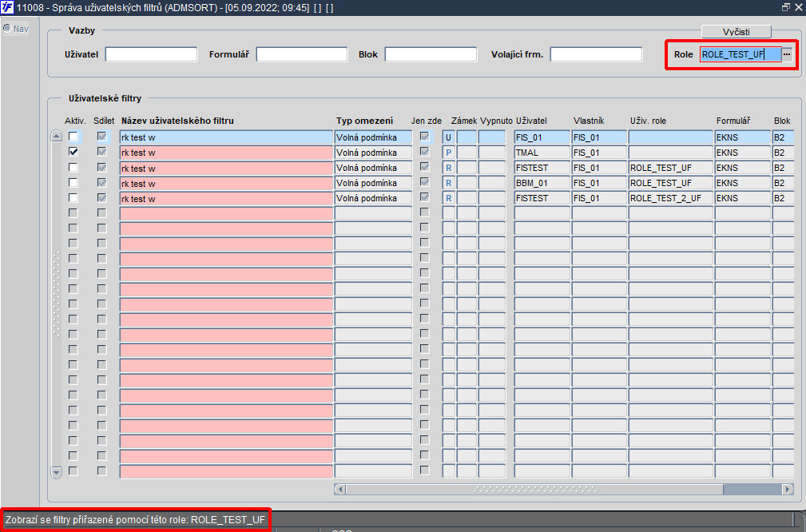Click 'Volná podmínka' in BBM_01 row

[373, 183]
